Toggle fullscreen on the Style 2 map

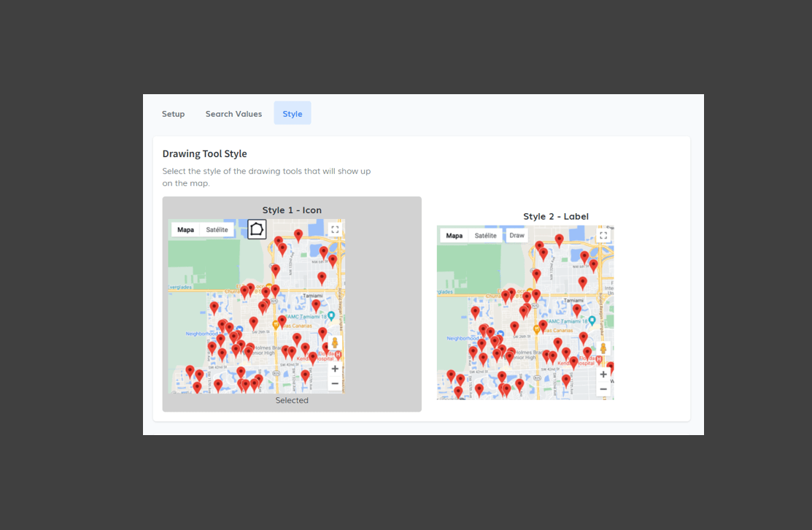tap(603, 236)
